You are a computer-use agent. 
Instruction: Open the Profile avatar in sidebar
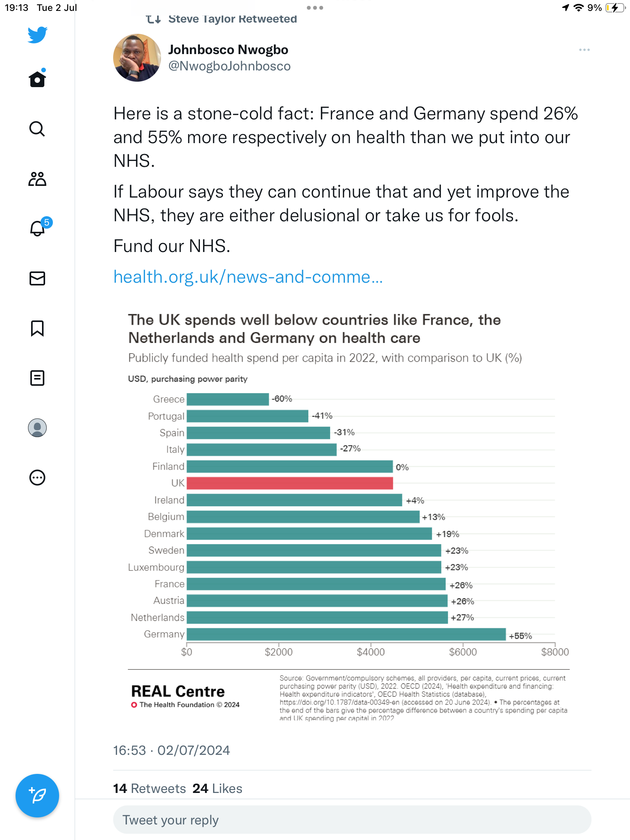pos(37,428)
